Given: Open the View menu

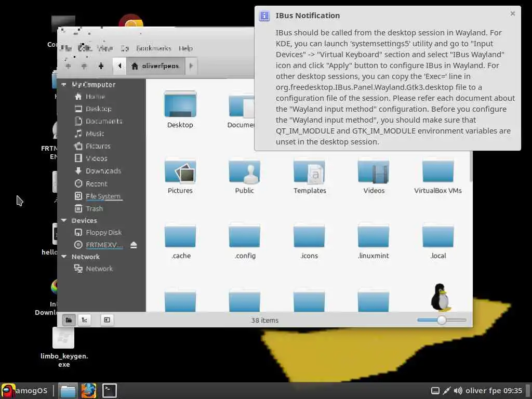Looking at the screenshot, I should point(104,48).
